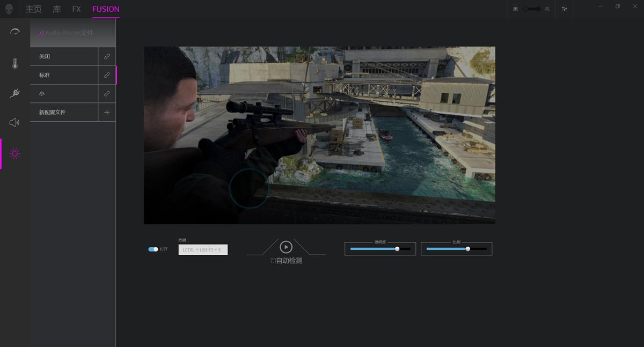Switch to the FX tab
Screen dimensions: 644x347
coord(76,9)
